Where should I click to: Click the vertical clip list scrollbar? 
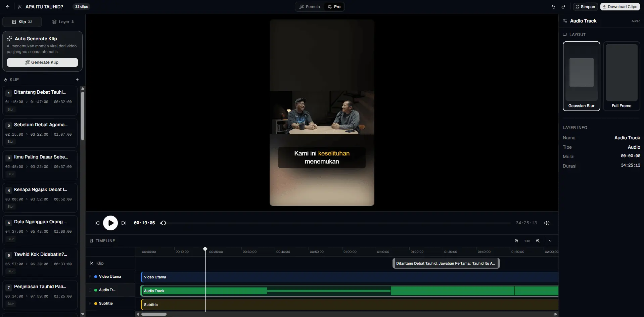coord(83,116)
